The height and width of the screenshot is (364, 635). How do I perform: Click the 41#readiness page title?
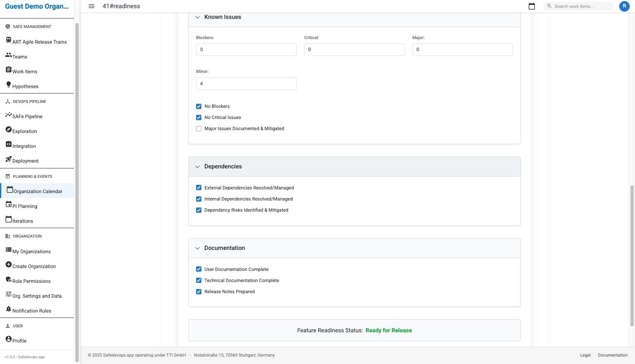tap(121, 6)
